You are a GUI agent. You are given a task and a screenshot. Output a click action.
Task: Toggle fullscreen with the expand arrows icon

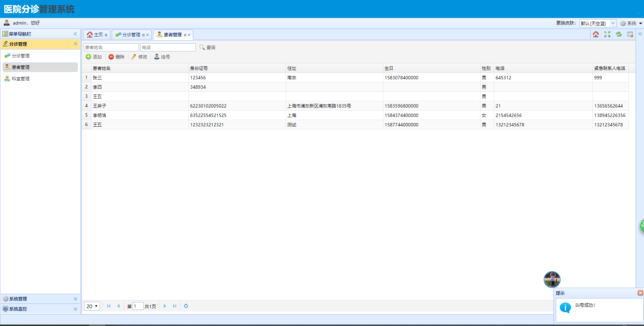coord(607,34)
